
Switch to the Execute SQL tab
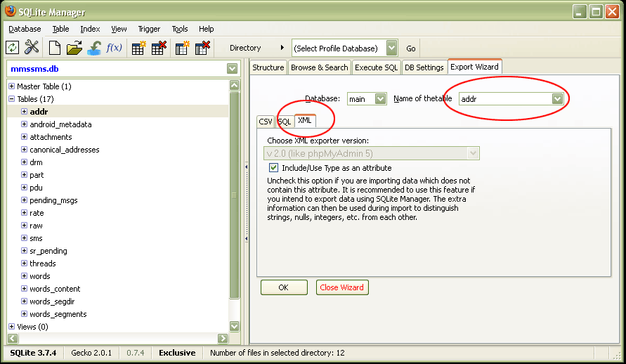tap(376, 67)
